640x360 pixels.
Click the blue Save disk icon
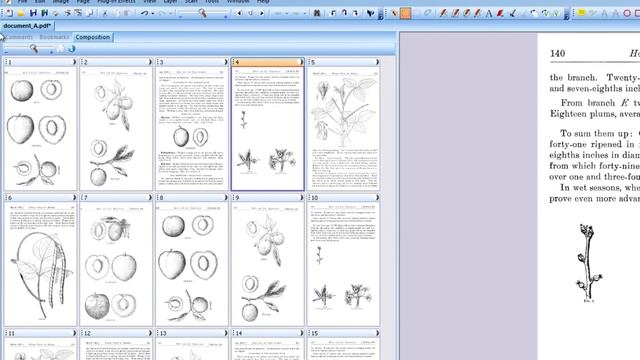pos(33,13)
